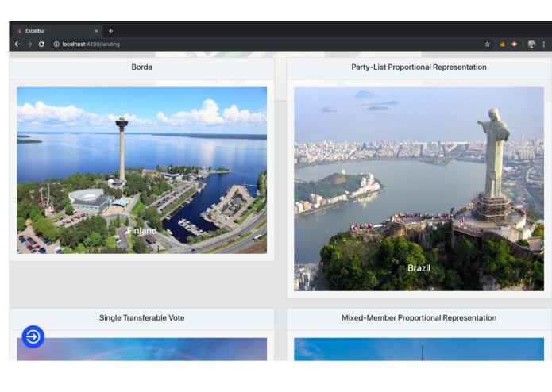Open the Mixed-Member Proportional Representation card image
Image resolution: width=552 pixels, height=392 pixels.
(419, 349)
